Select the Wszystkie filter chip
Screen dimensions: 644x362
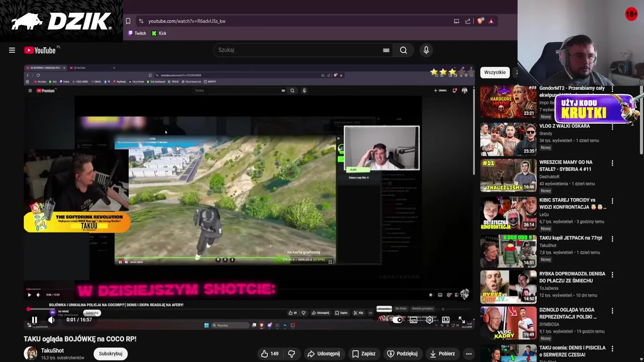(x=495, y=72)
